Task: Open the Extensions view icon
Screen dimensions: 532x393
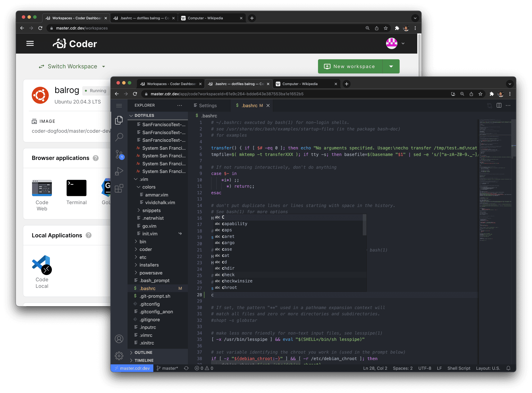Action: click(119, 188)
